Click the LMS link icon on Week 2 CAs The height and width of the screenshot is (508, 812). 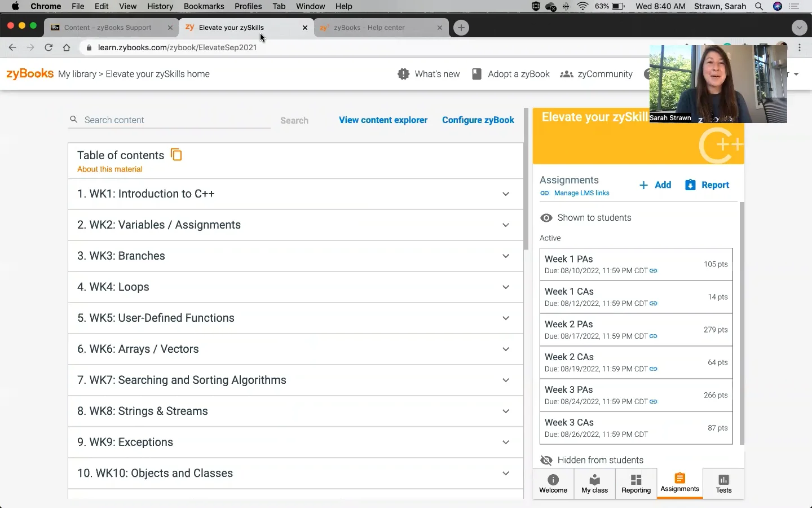click(654, 369)
